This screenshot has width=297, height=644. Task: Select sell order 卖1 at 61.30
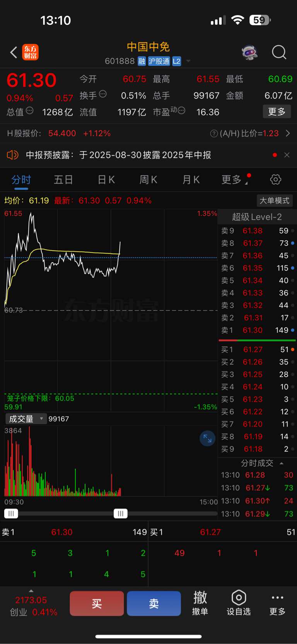pyautogui.click(x=257, y=330)
